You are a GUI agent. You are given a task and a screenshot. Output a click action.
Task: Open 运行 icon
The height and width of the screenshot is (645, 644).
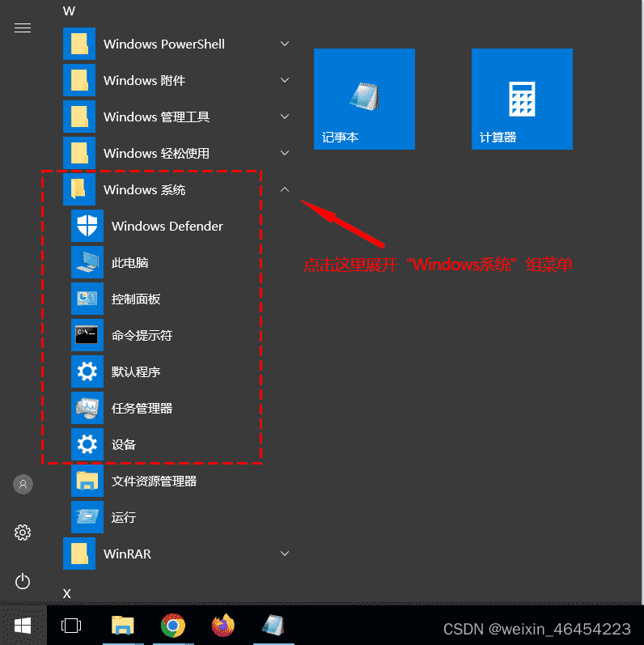[87, 517]
